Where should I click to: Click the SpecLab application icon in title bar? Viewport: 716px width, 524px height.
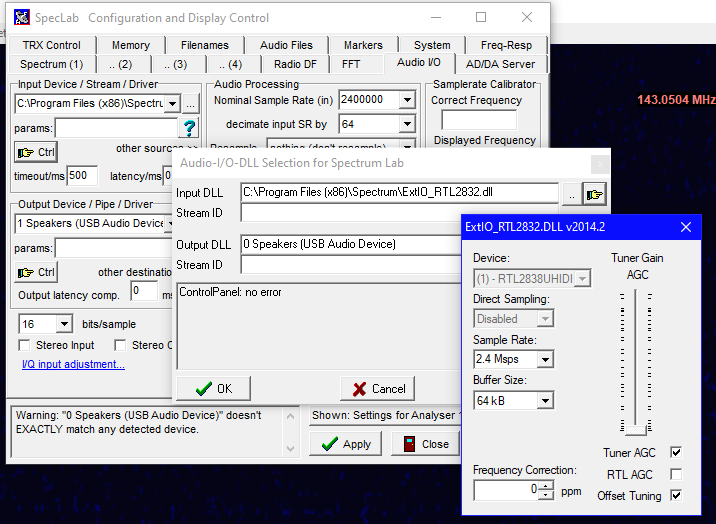coord(21,17)
